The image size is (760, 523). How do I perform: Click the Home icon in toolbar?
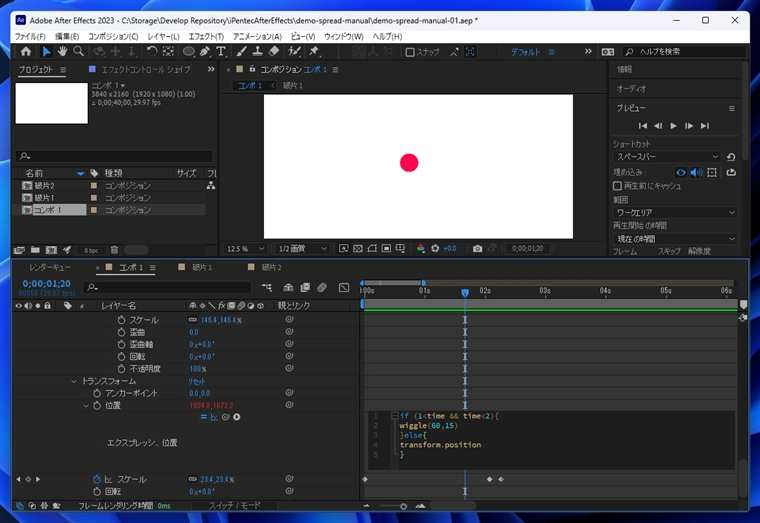click(26, 51)
